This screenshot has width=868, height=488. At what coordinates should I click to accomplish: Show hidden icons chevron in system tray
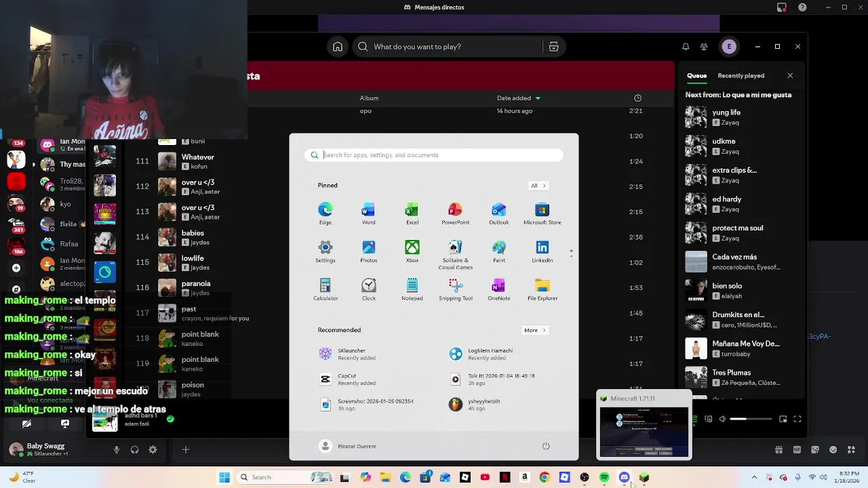point(754,477)
